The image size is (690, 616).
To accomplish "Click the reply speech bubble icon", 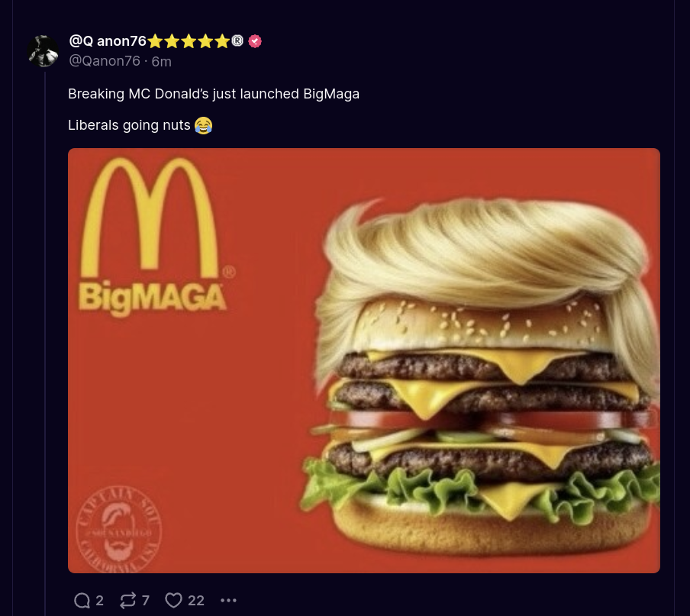I will [x=82, y=600].
